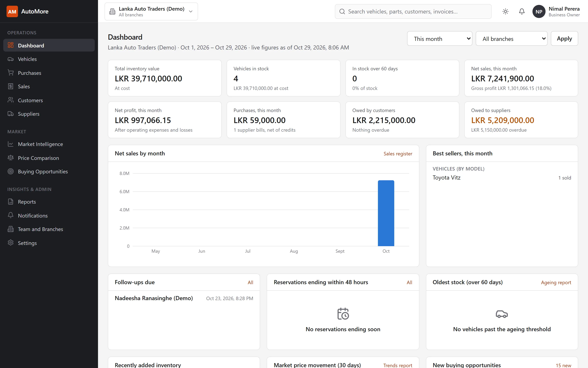Click the Vehicles car icon in sidebar
This screenshot has height=368, width=588.
click(x=10, y=59)
